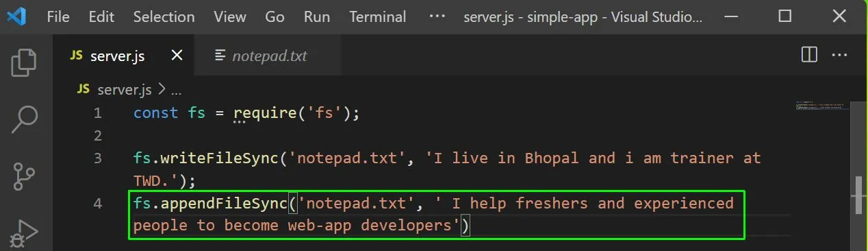Click the 'fs' string on line 1
This screenshot has height=251, width=868.
(x=324, y=113)
